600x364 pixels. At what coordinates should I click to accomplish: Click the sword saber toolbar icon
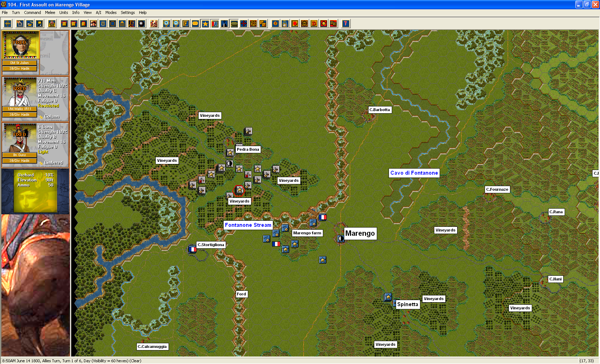(x=132, y=24)
